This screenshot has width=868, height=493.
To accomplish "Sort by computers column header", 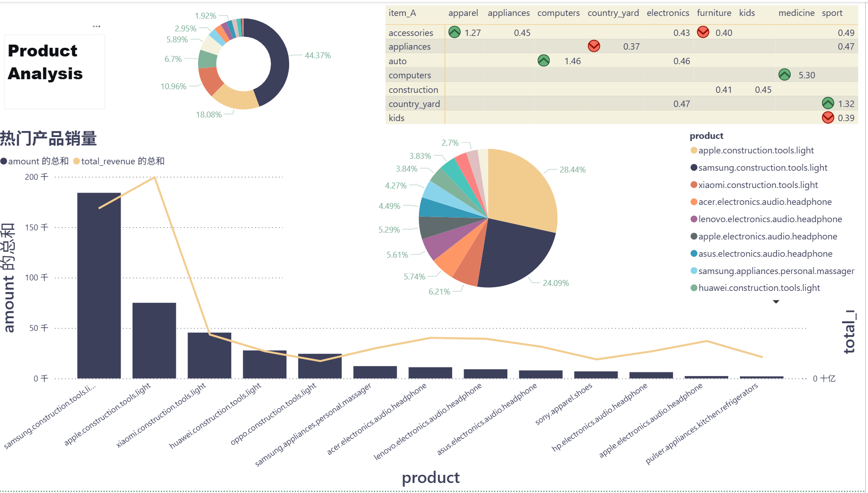I will [x=558, y=13].
